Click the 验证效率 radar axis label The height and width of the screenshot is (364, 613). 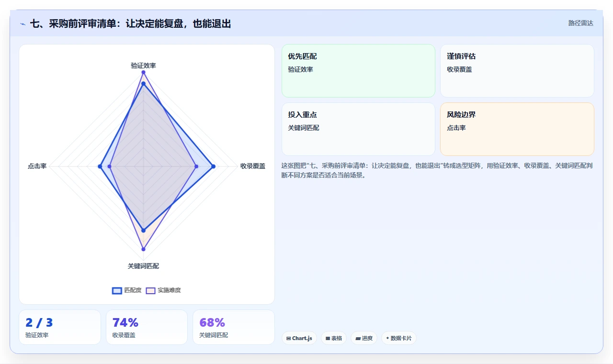[143, 66]
